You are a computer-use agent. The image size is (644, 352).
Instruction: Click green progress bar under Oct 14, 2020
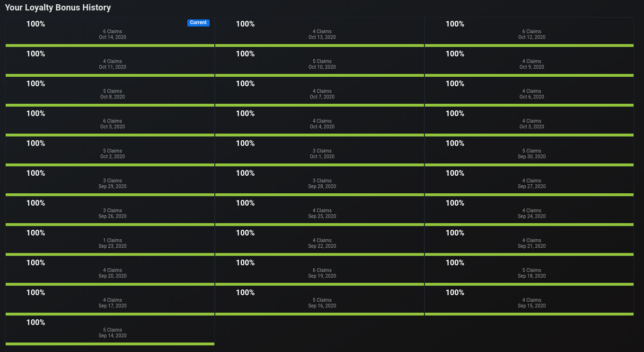(110, 45)
